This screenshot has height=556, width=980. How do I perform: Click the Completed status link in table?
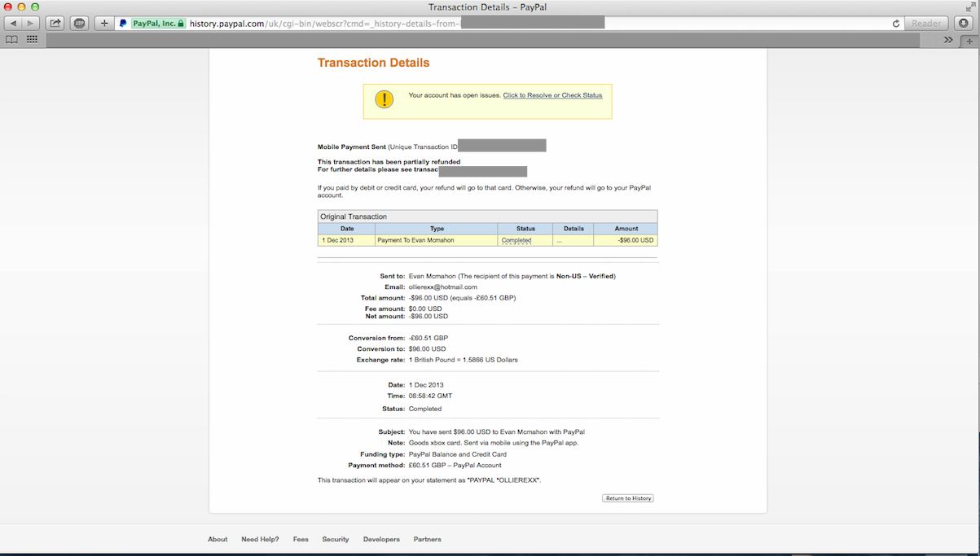[516, 240]
